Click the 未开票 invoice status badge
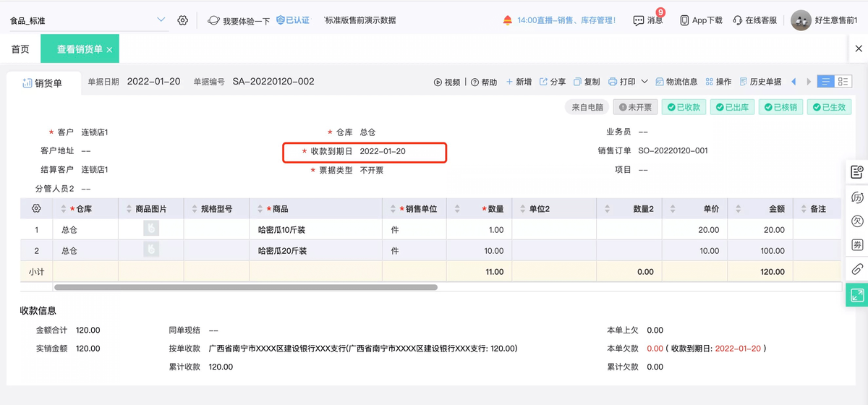Viewport: 868px width, 405px height. (635, 107)
